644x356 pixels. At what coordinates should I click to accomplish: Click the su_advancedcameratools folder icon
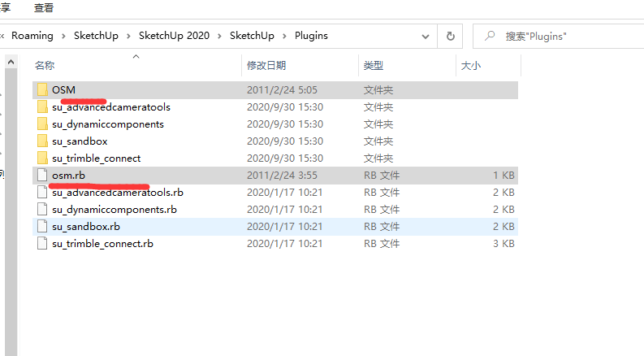click(x=42, y=106)
